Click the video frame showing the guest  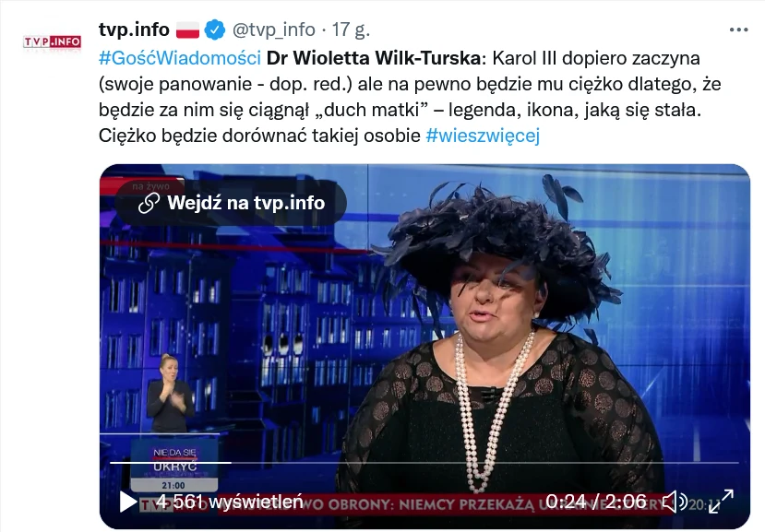(x=424, y=346)
